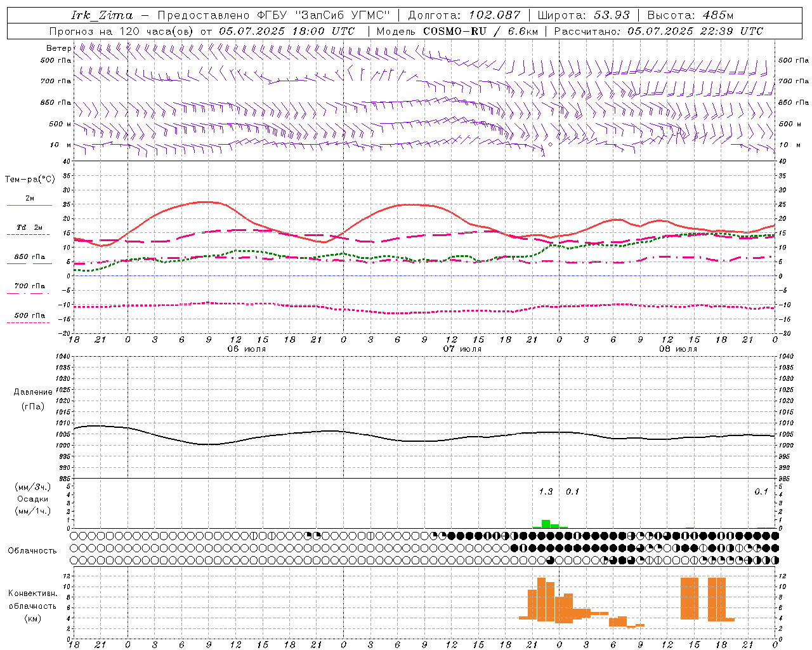This screenshot has width=812, height=650.
Task: Click the "(гПа)" unit below Давление
Action: pos(33,407)
